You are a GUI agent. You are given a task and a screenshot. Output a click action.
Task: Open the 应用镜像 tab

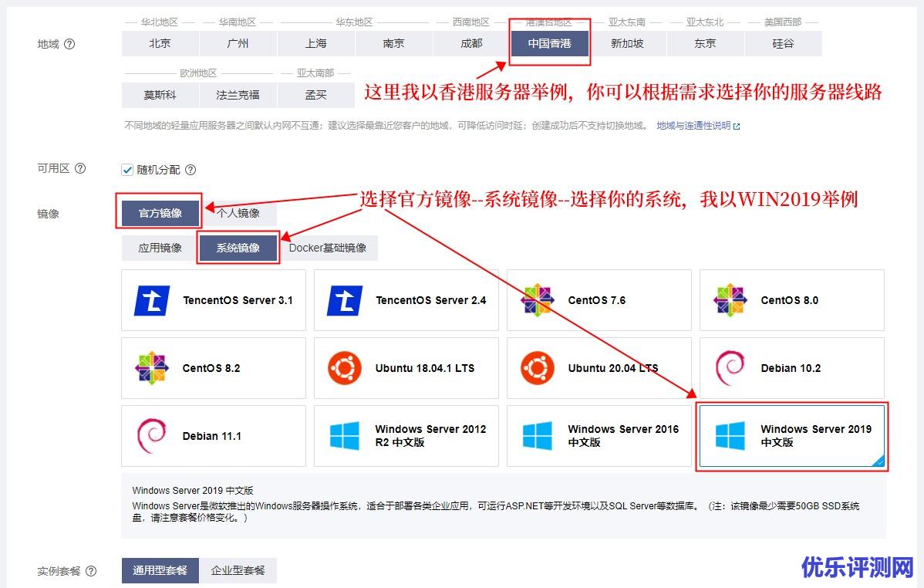point(160,248)
